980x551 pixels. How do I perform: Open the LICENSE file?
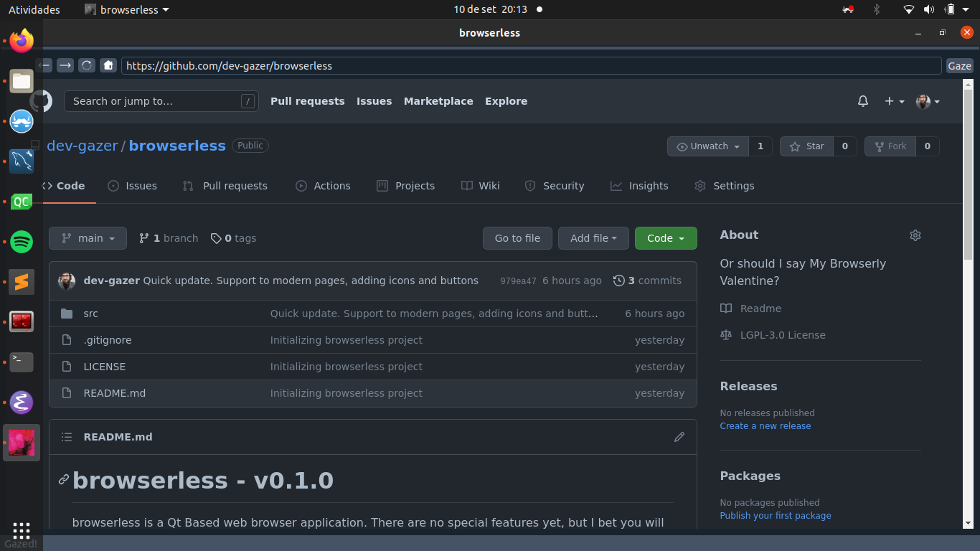coord(105,367)
